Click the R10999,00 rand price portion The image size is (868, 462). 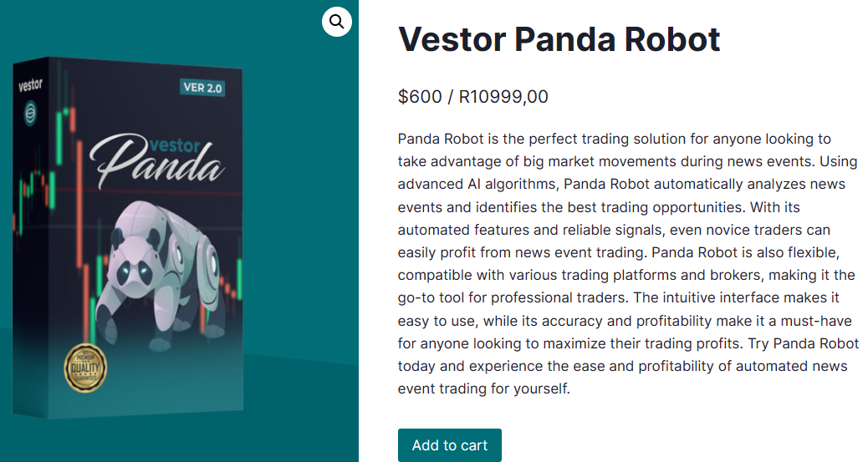click(x=503, y=97)
